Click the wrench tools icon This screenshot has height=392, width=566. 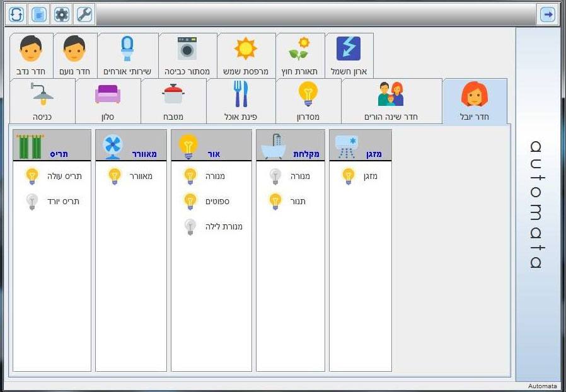[x=84, y=14]
